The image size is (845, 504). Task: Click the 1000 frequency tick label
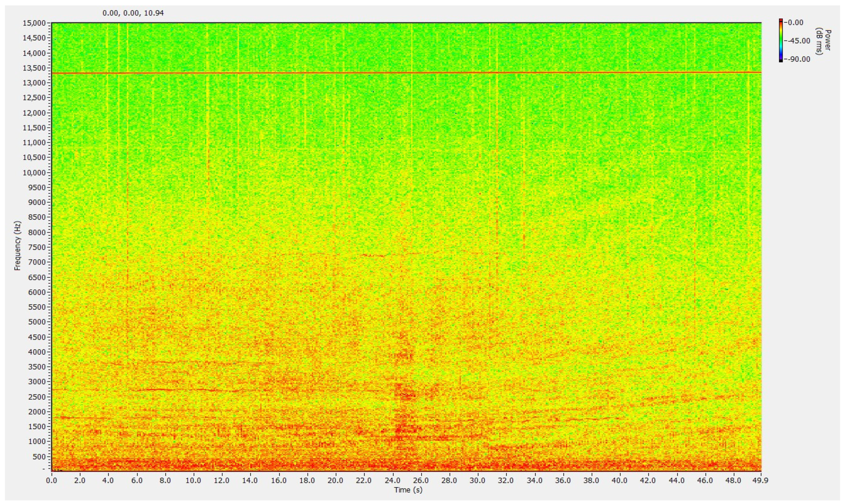37,441
